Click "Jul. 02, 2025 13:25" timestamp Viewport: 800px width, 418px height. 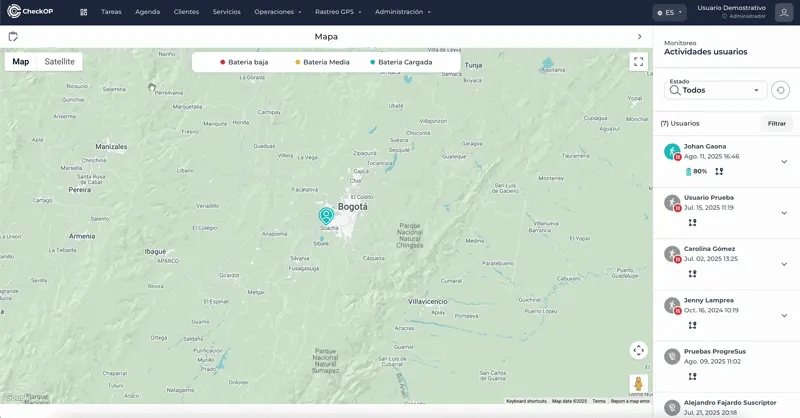(711, 259)
